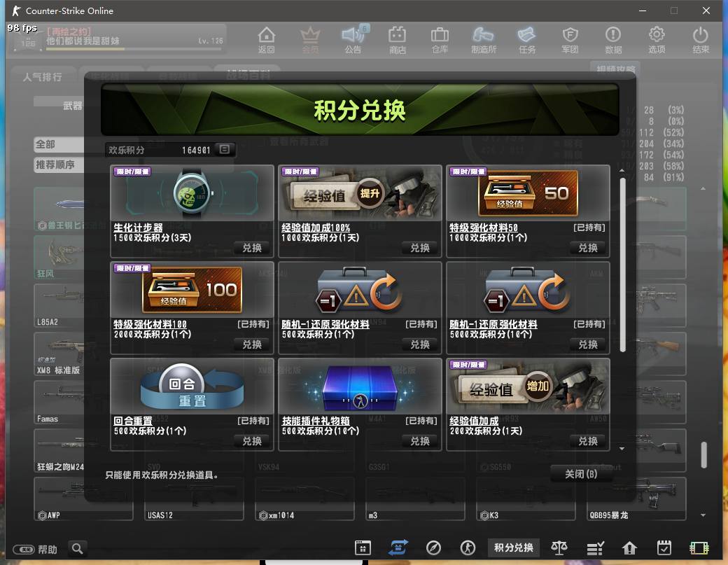Open the 会员 crown icon

coord(310,40)
